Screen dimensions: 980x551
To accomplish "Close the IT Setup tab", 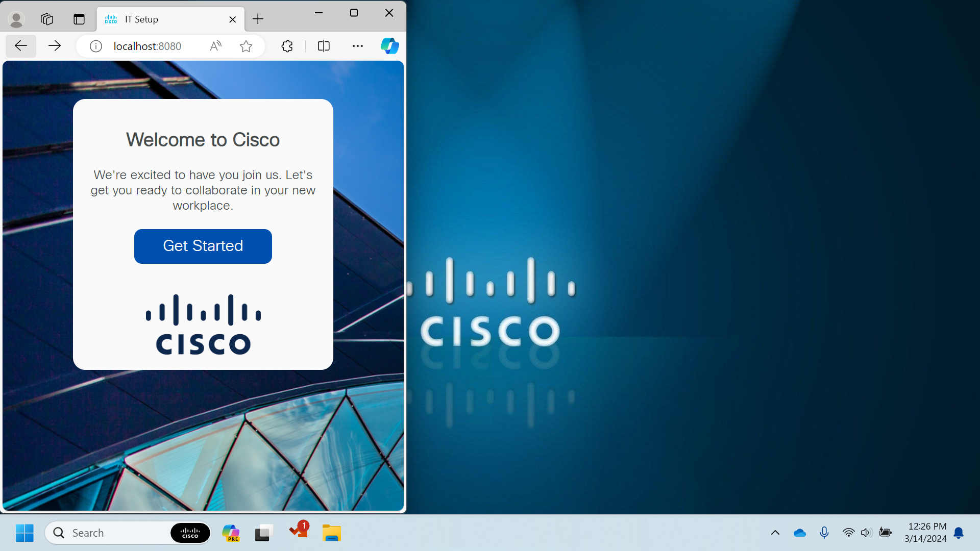I will point(232,19).
